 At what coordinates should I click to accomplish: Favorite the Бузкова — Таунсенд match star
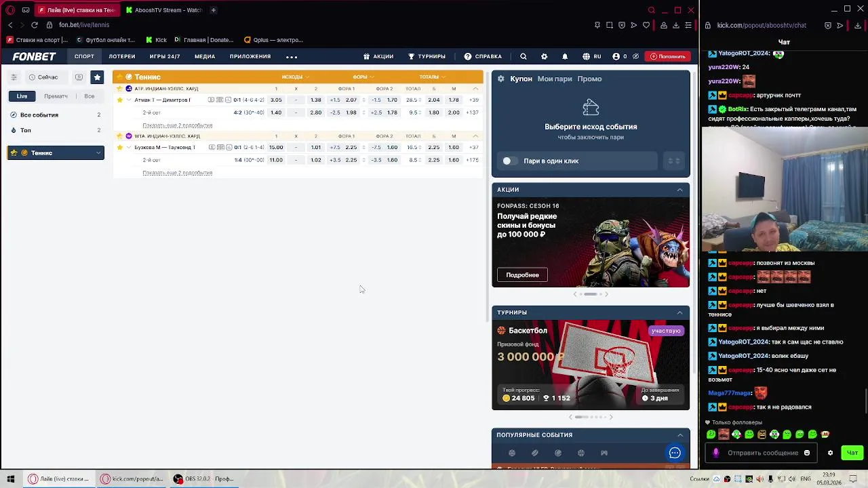click(120, 148)
